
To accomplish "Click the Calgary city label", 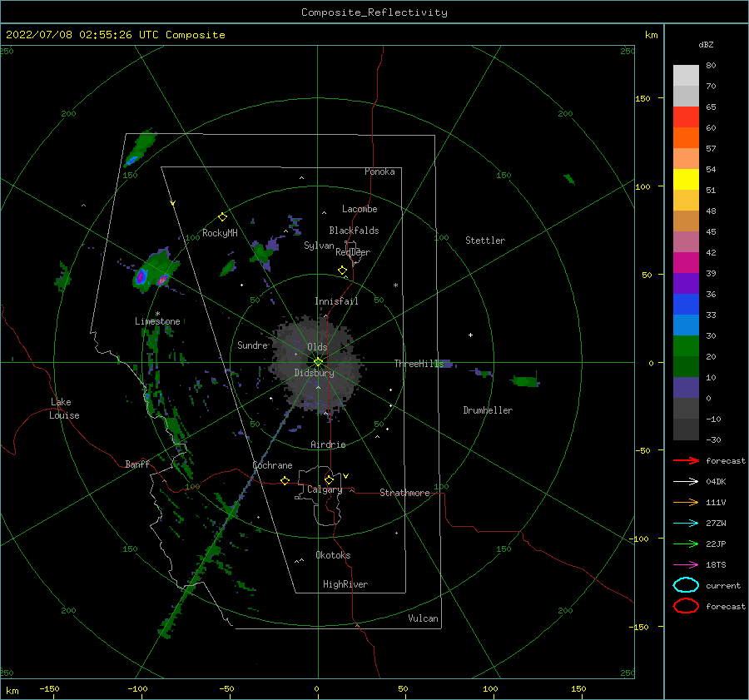I will click(x=325, y=489).
